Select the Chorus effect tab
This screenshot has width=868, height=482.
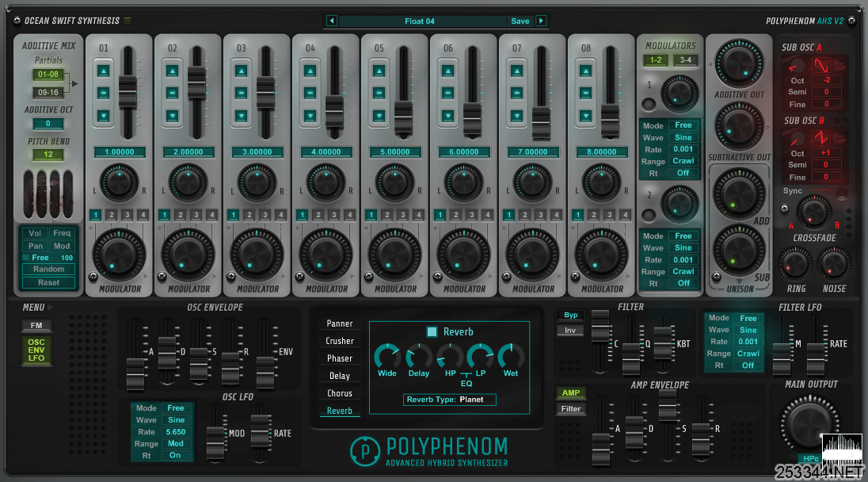(339, 393)
